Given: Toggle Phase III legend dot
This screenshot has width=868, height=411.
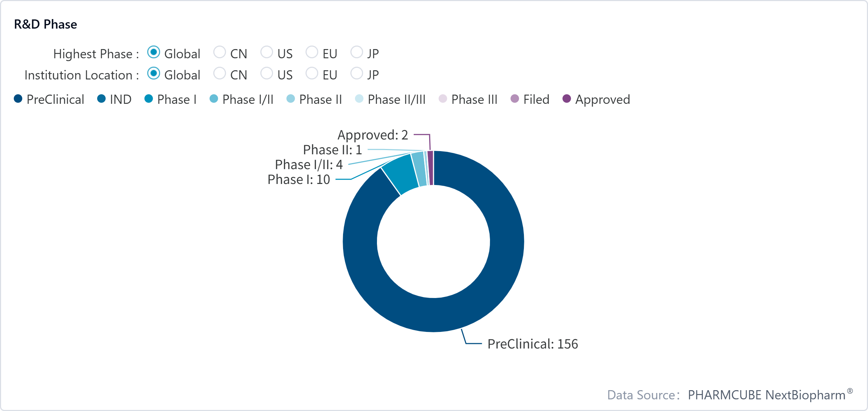Looking at the screenshot, I should (443, 99).
